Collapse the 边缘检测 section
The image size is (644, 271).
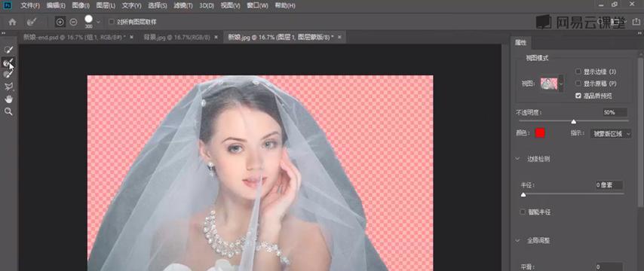coord(517,158)
